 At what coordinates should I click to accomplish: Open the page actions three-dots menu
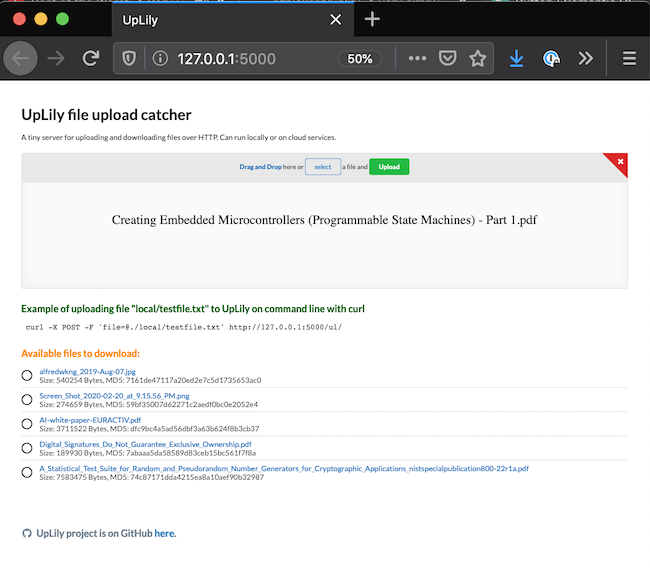(x=417, y=58)
